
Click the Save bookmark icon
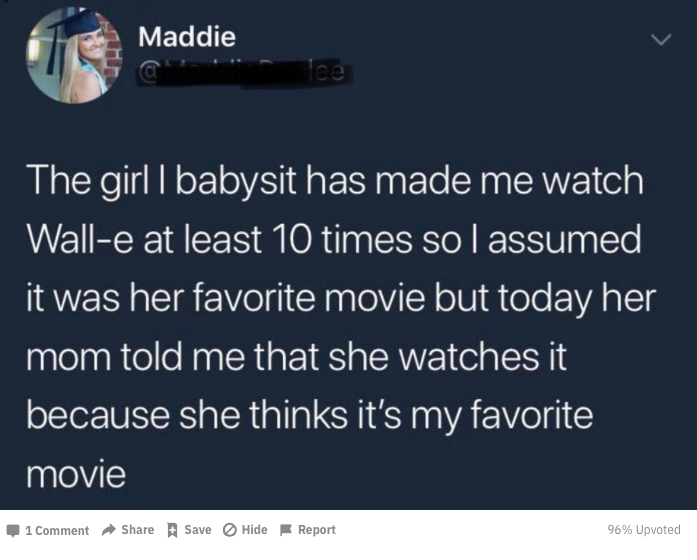pos(172,530)
